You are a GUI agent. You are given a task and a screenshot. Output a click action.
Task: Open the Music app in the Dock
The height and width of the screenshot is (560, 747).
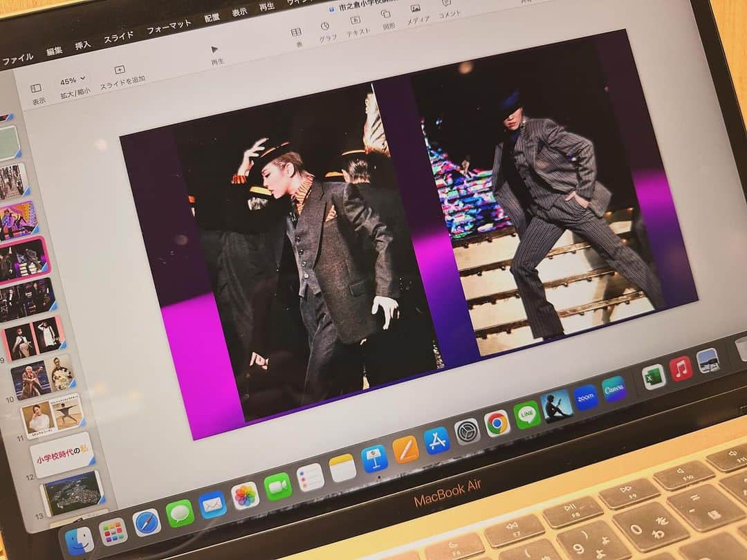(681, 368)
